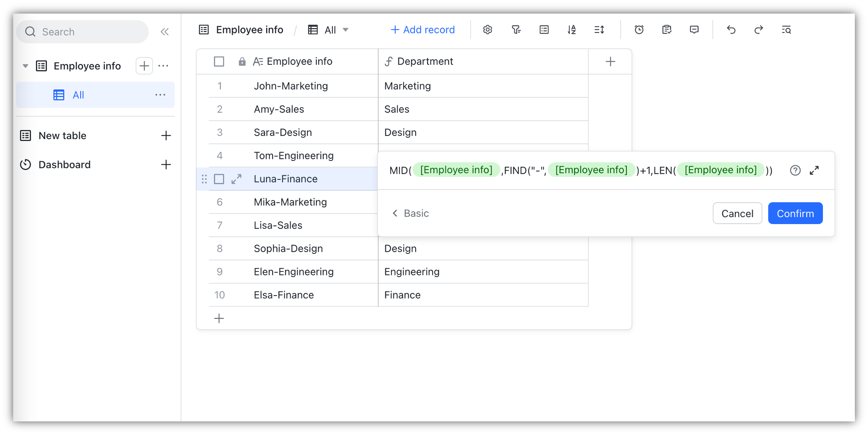Viewport: 868px width, 435px height.
Task: Check the select-all records checkbox
Action: point(218,61)
